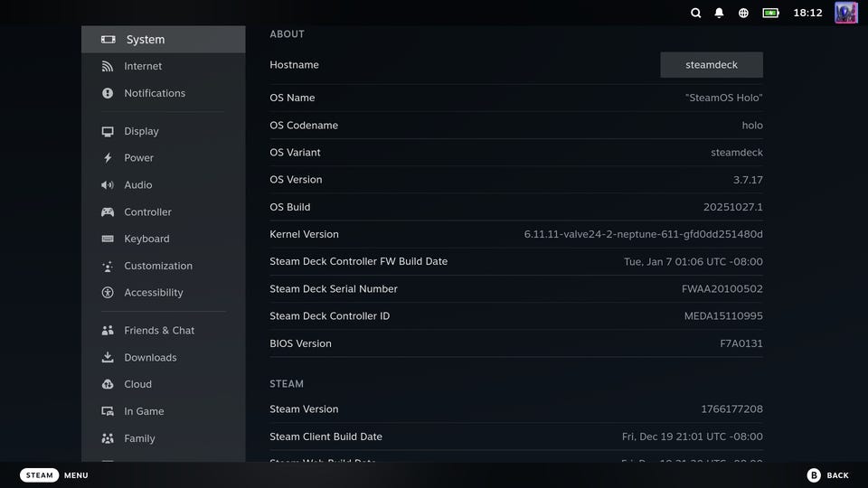Open In Game settings

click(x=164, y=411)
